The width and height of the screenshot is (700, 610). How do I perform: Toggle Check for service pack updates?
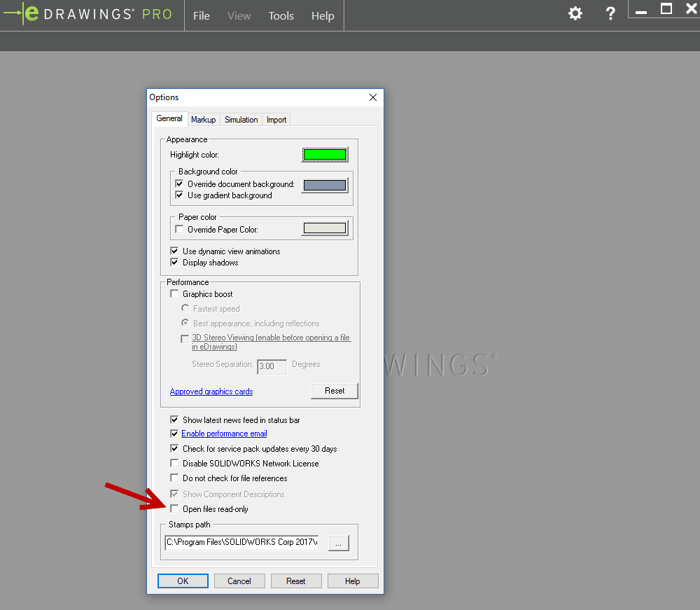(x=174, y=448)
